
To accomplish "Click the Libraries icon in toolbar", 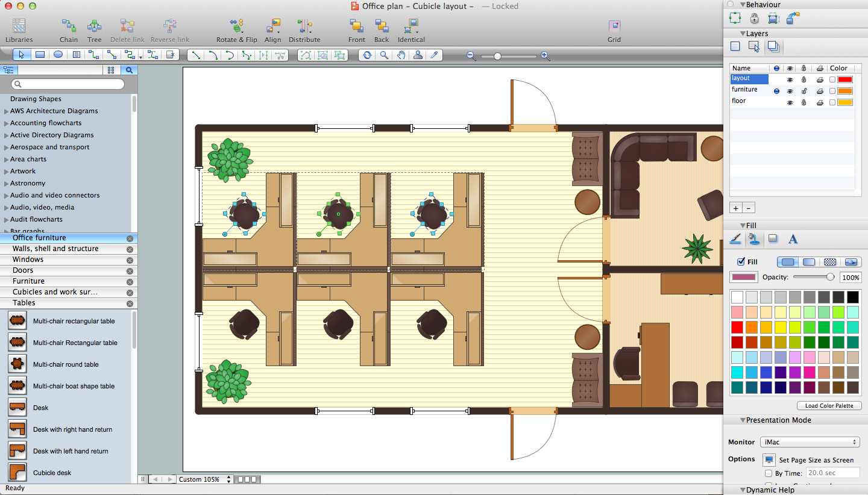I will pyautogui.click(x=19, y=26).
